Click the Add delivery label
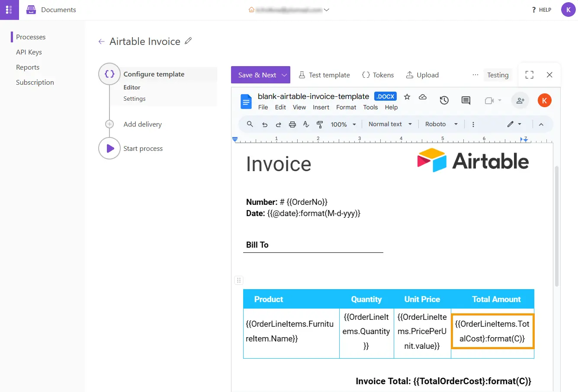578x392 pixels. (x=142, y=124)
